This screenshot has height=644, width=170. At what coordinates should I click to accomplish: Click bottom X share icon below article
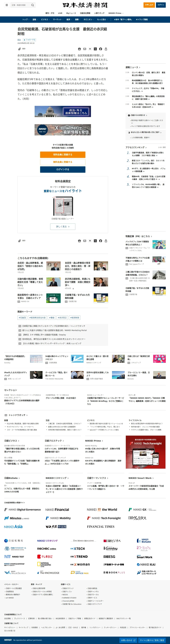(x=95, y=241)
